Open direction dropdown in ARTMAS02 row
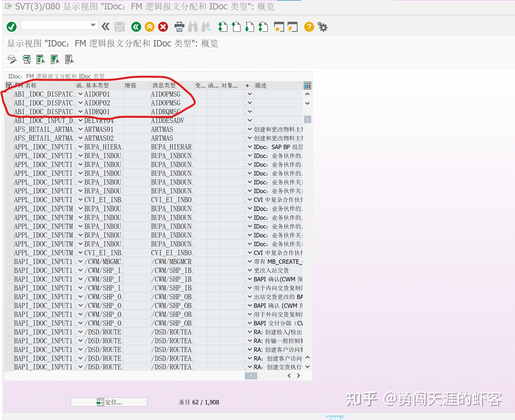Image resolution: width=515 pixels, height=420 pixels. click(x=250, y=138)
